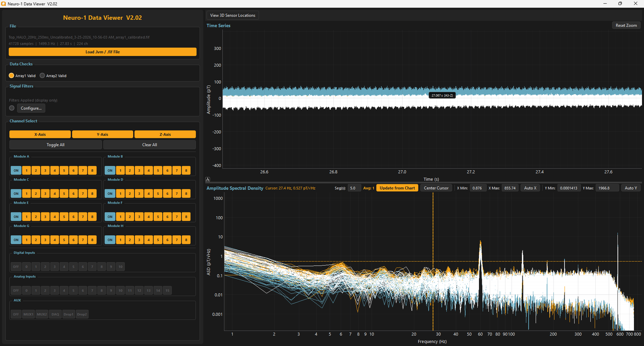Toggle Module H ON switch
This screenshot has width=644, height=346.
click(110, 240)
